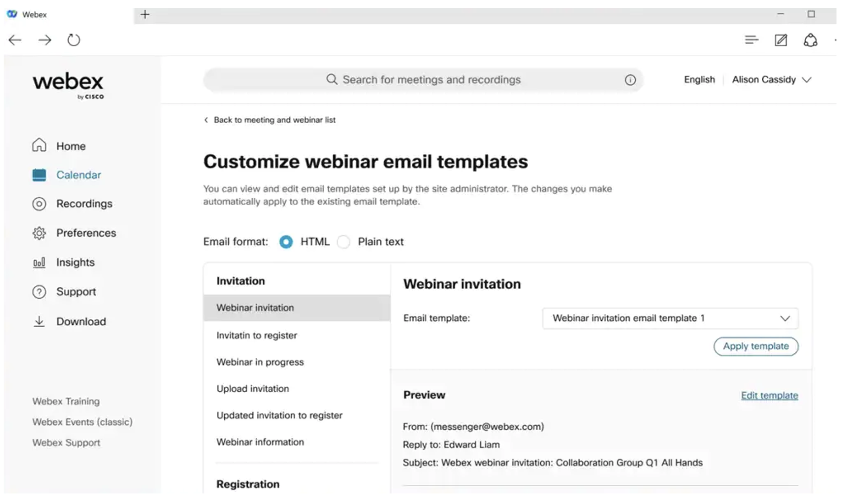Select the Plain text email format
This screenshot has width=842, height=504.
coord(343,242)
